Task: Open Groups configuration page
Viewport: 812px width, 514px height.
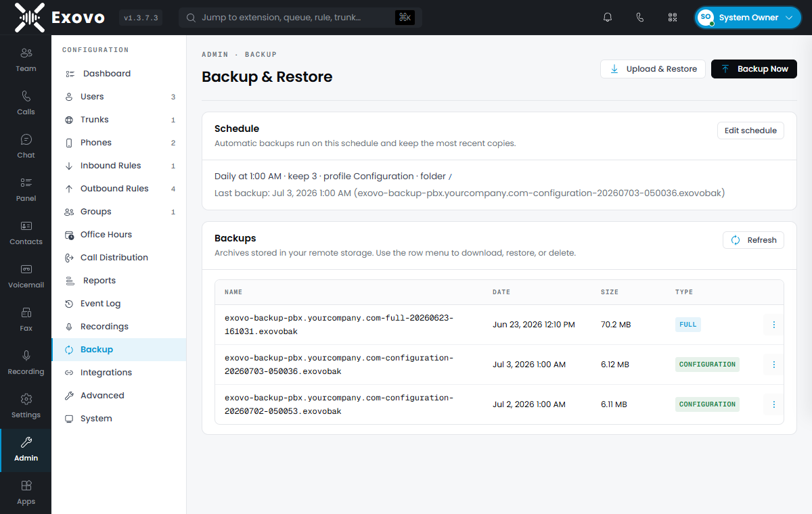Action: click(x=118, y=212)
